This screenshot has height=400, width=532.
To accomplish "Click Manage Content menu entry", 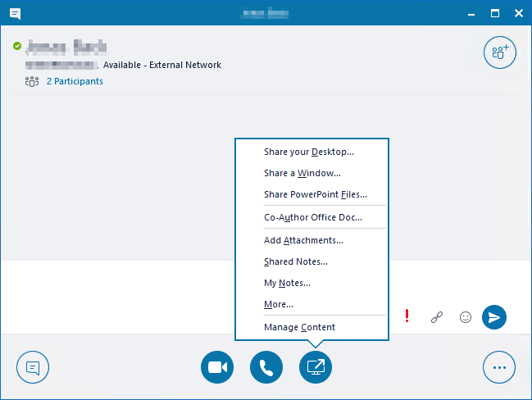I will (299, 327).
